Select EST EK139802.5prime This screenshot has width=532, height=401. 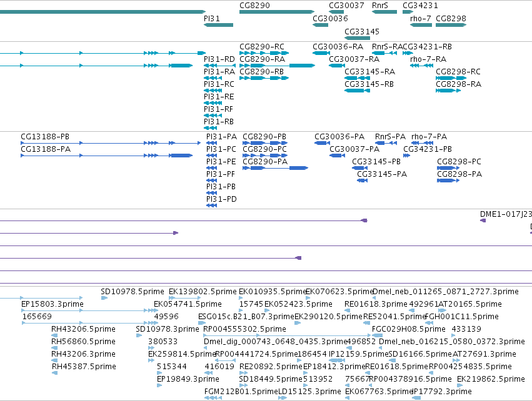point(203,292)
